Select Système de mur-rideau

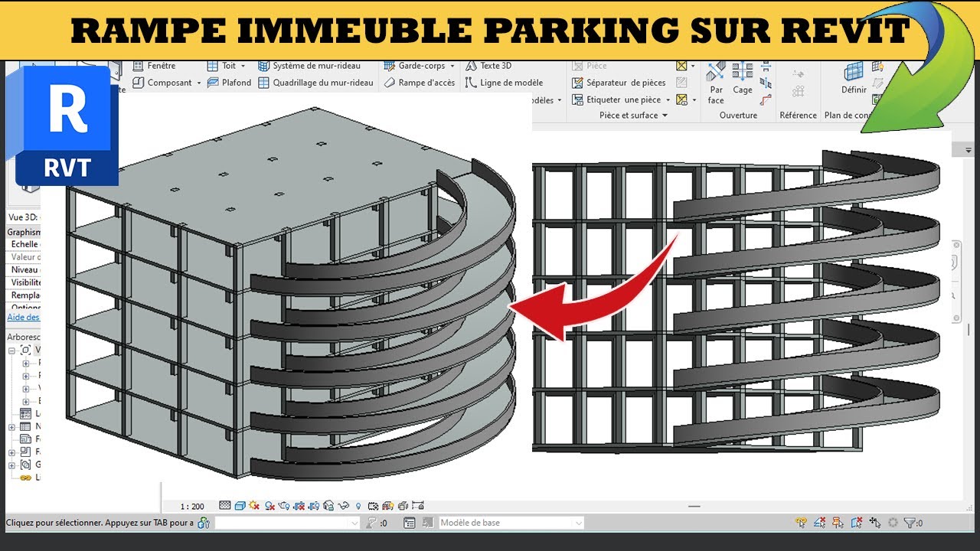point(309,66)
